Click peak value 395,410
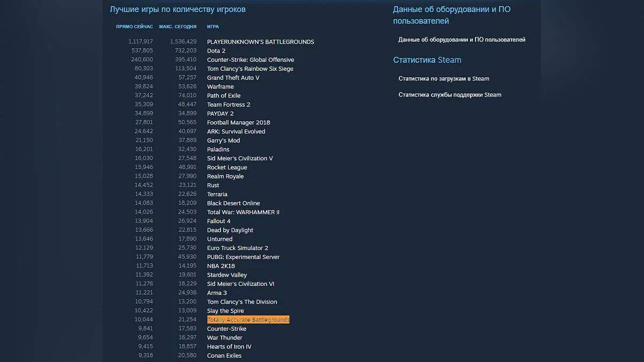The height and width of the screenshot is (362, 644). 186,60
